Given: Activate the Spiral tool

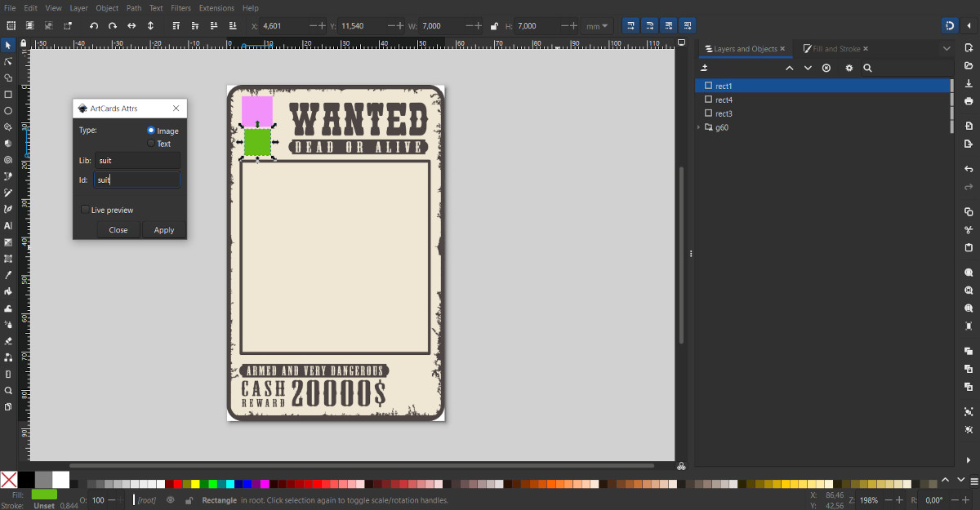Looking at the screenshot, I should coord(8,160).
